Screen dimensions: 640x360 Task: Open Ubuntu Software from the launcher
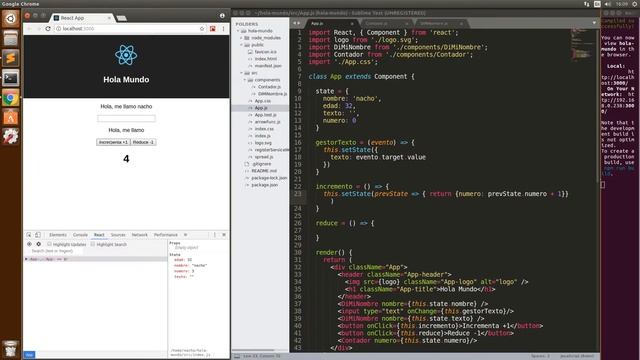point(11,118)
